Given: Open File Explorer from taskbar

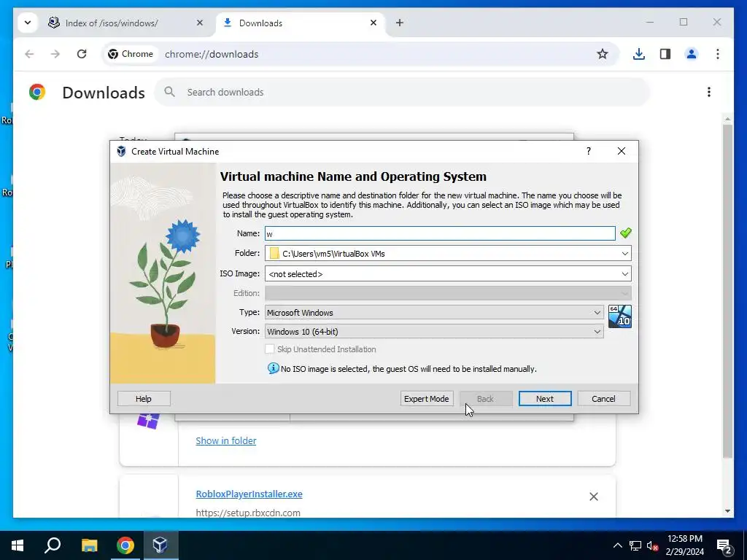Looking at the screenshot, I should coord(89,545).
